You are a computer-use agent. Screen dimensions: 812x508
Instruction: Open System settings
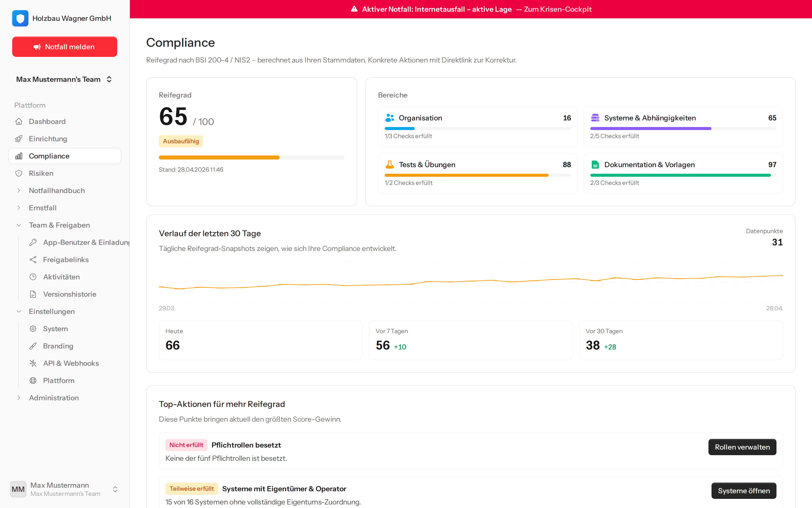72,329
